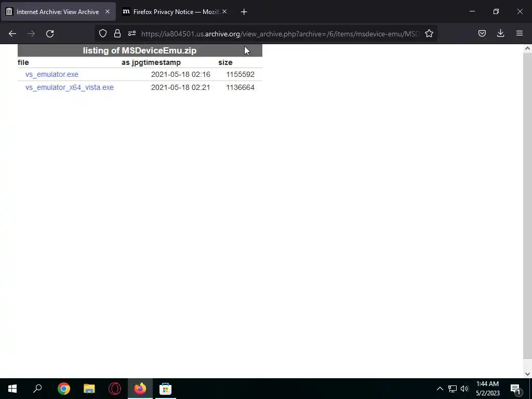Close the Firefox Privacy Notice tab
532x399 pixels.
coord(224,11)
